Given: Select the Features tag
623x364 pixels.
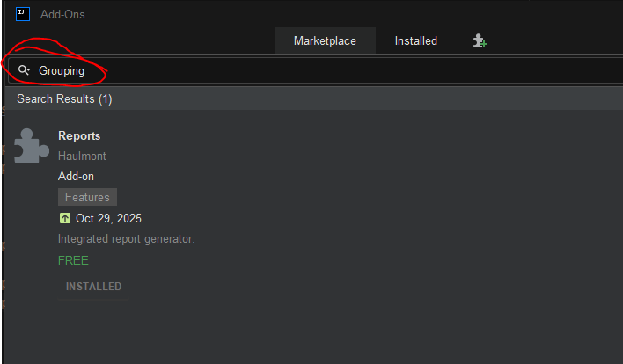Looking at the screenshot, I should click(x=87, y=197).
